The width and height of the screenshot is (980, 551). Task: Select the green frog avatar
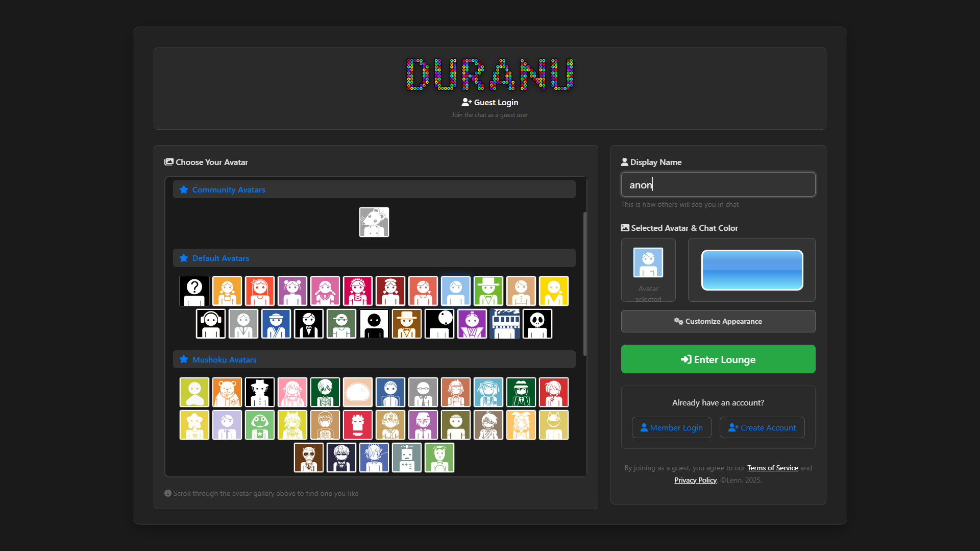click(259, 425)
